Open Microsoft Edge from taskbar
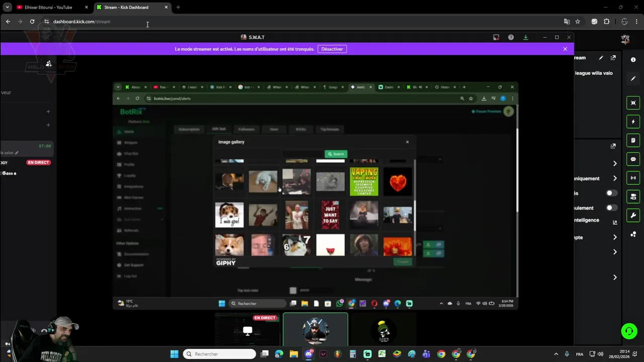The height and width of the screenshot is (362, 644). pyautogui.click(x=279, y=354)
